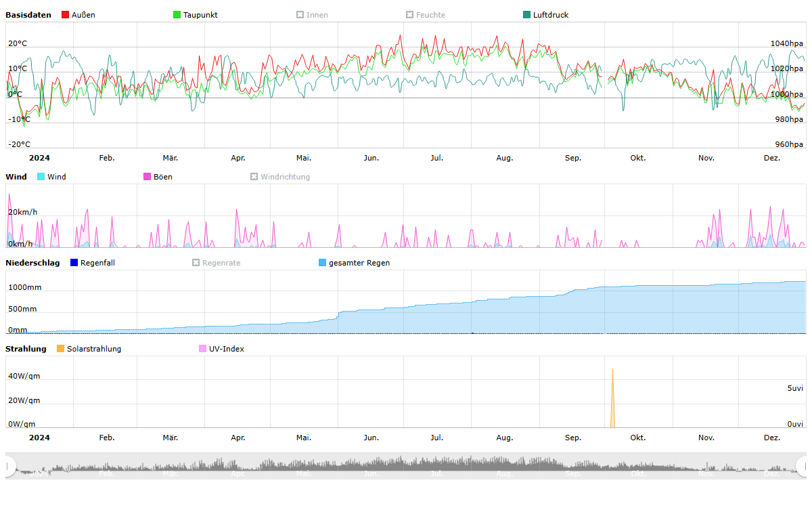Click the right handle of the range navigator
Screen dimensions: 812x508
coord(803,466)
